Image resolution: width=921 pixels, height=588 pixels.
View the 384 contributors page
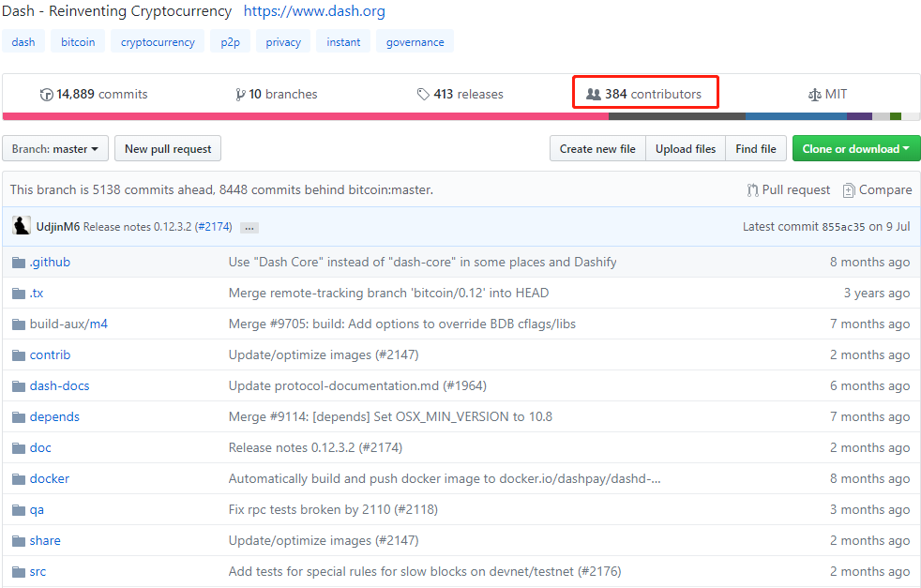point(644,94)
